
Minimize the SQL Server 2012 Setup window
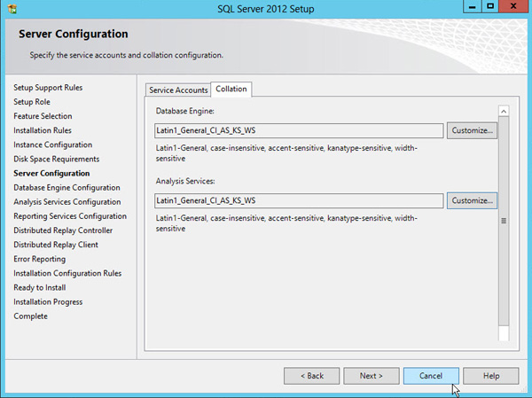click(472, 6)
